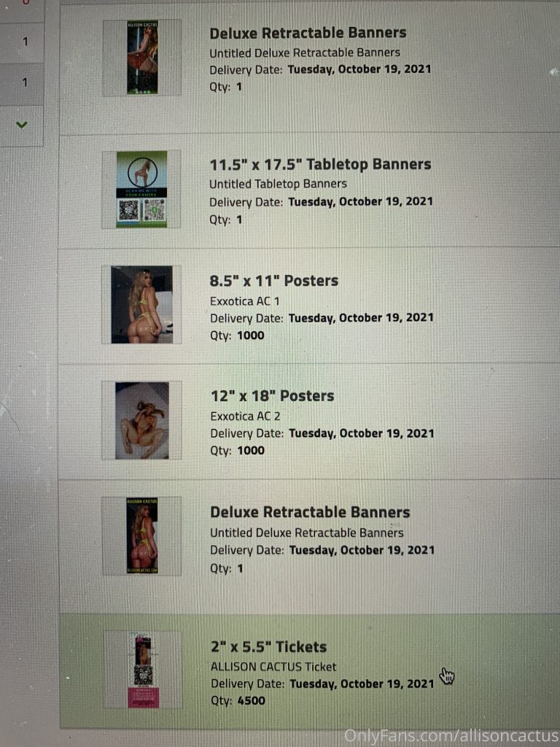Expand the green chevron in the sidebar
The height and width of the screenshot is (747, 560).
[21, 125]
